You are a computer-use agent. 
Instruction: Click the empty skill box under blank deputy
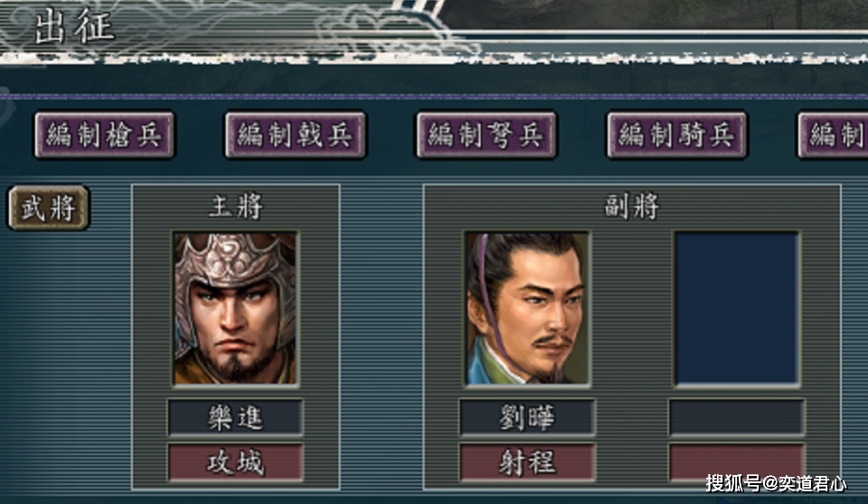pyautogui.click(x=737, y=461)
